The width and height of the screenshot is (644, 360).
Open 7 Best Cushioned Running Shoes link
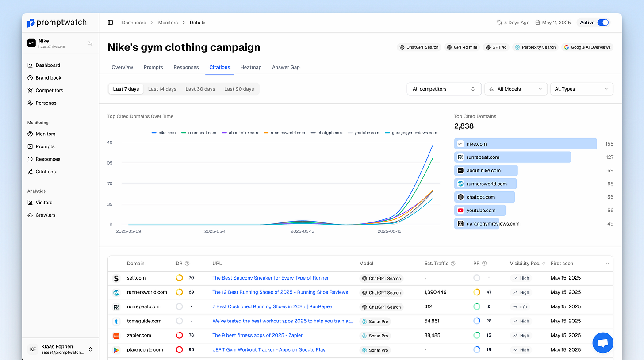pos(273,306)
